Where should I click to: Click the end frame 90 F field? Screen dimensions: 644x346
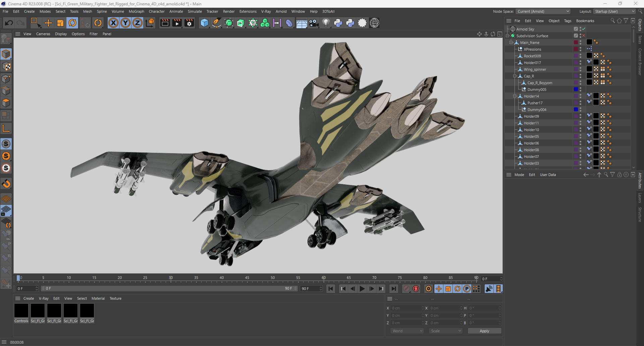(311, 289)
